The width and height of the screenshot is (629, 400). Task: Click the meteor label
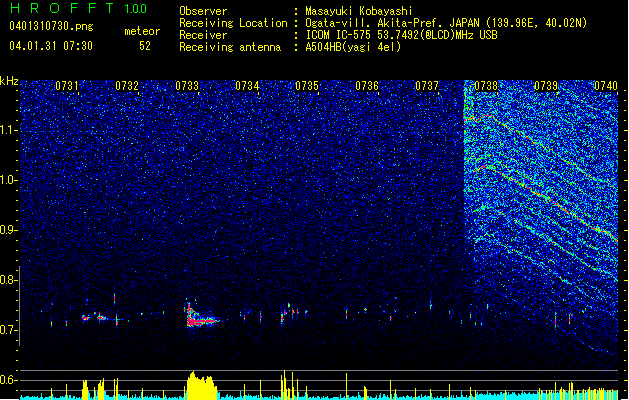tap(142, 31)
